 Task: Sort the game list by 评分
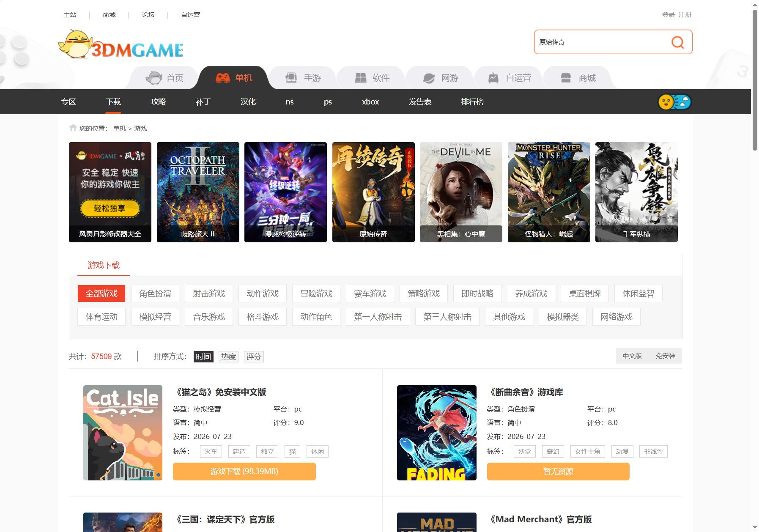254,356
